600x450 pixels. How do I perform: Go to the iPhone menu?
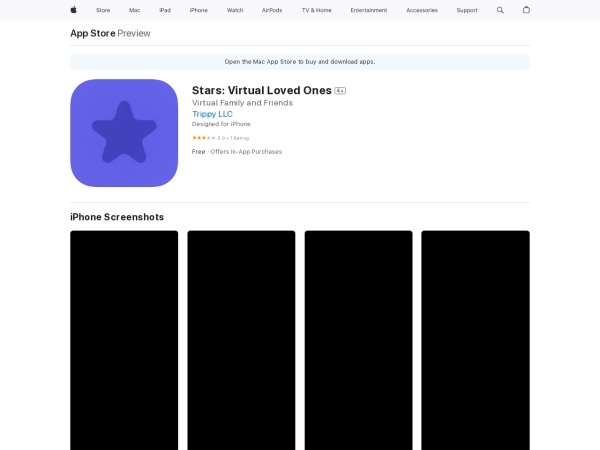tap(199, 10)
